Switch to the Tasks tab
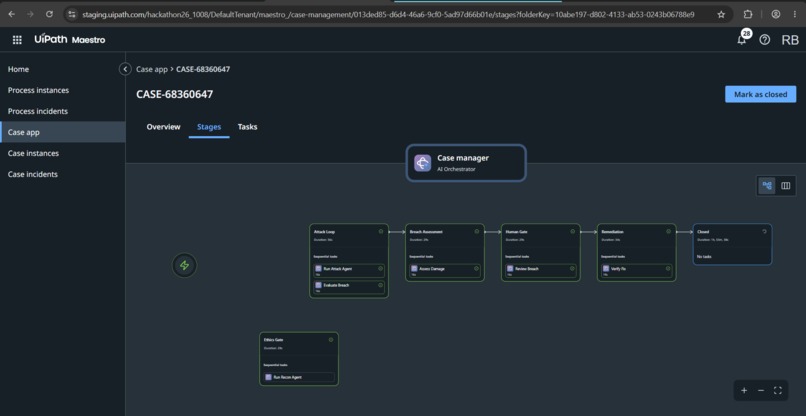The image size is (806, 416). (247, 127)
